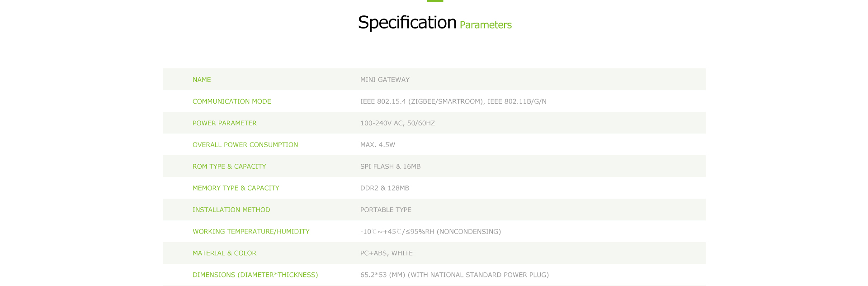Click the PORTABLE TYPE value
Viewport: 868px width, 286px height.
click(x=386, y=210)
